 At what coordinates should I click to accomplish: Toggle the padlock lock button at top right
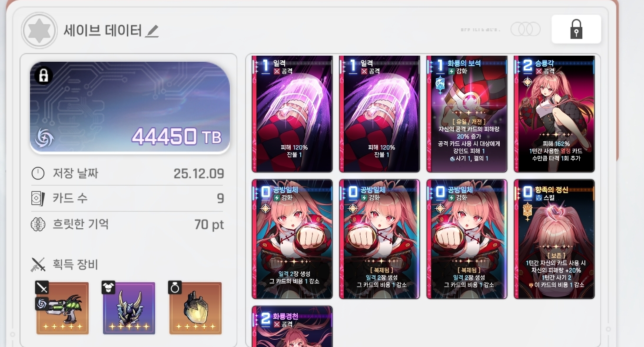coord(576,29)
